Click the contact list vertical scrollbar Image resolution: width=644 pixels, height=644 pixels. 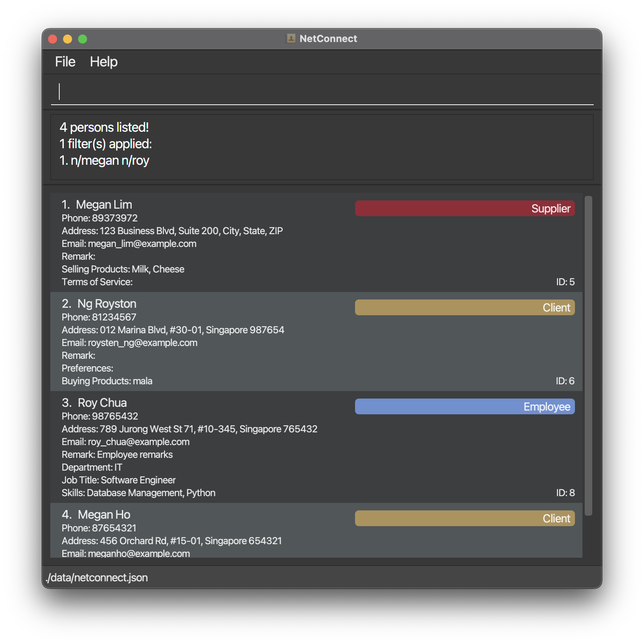(x=588, y=356)
